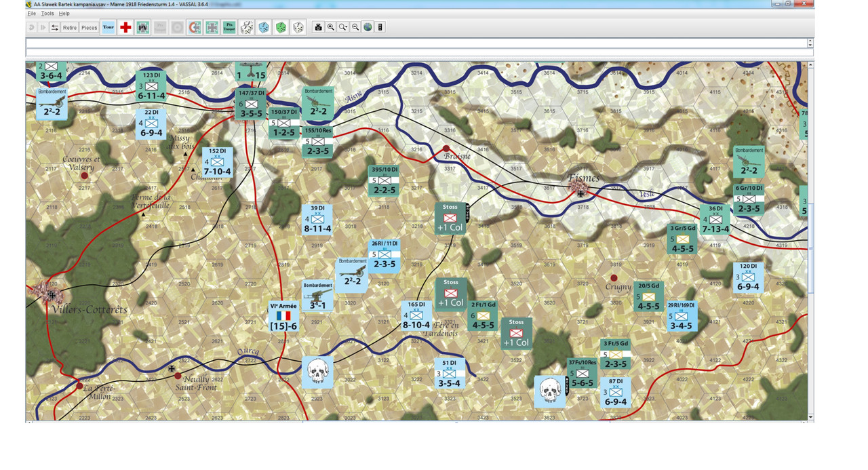Select the 3 Ft/5 Gd 2-3-5 counter
This screenshot has height=470, width=868.
tap(616, 355)
